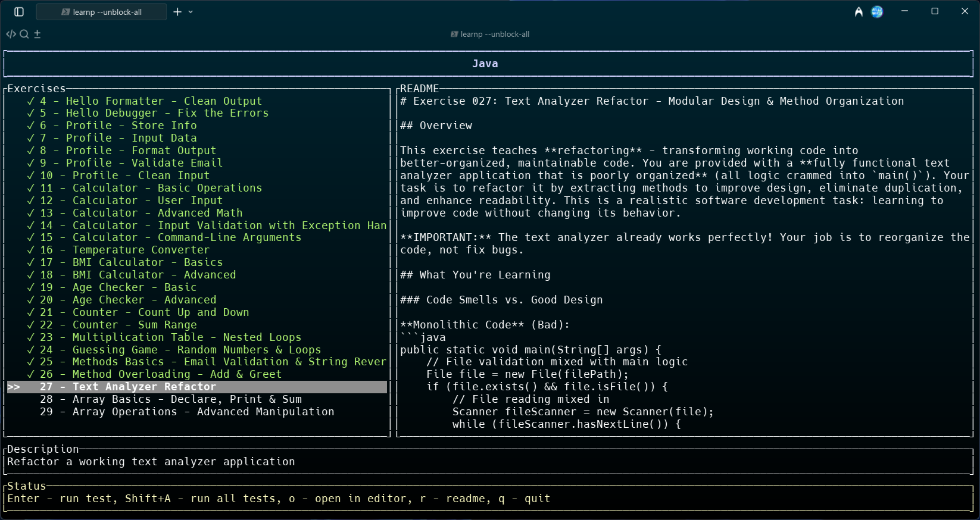Open a new terminal tab with plus

177,12
